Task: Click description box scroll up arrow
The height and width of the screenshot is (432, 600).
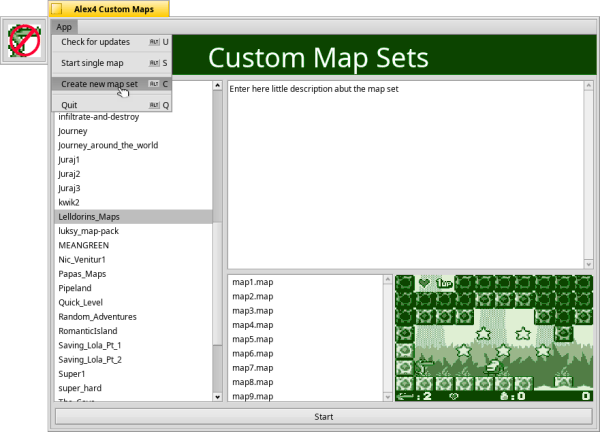Action: pos(589,86)
